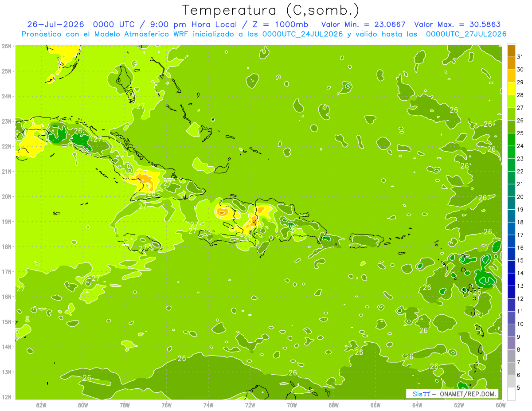Click the "0000 UTC" time in the header
Viewport: 532px width, 411px height.
pos(114,24)
